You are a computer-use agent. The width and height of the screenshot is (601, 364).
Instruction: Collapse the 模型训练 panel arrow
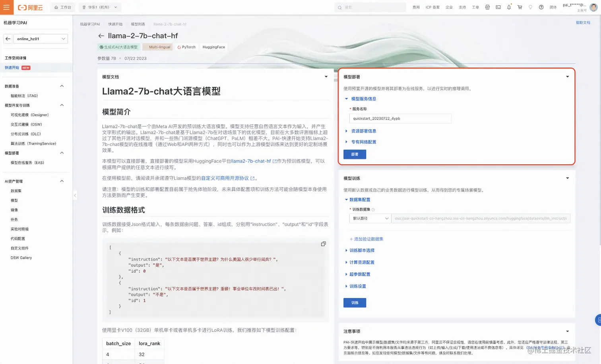(567, 178)
